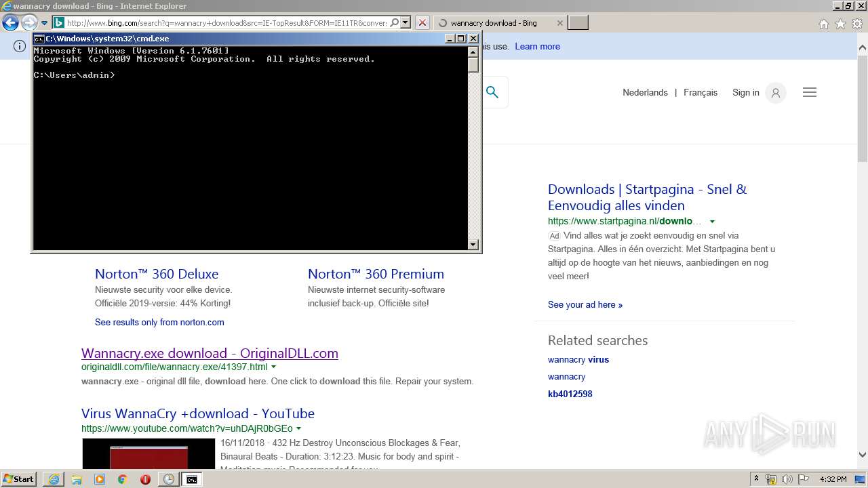Open the Windows Start menu
868x488 pixels.
tap(19, 479)
